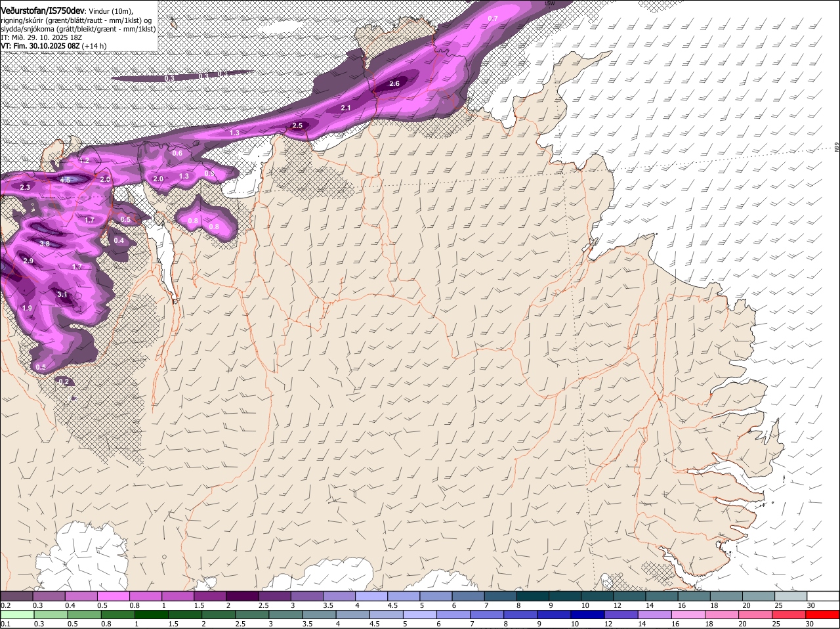This screenshot has height=629, width=840.
Task: Click the 2.3 precipitation value on the map
Action: (25, 188)
